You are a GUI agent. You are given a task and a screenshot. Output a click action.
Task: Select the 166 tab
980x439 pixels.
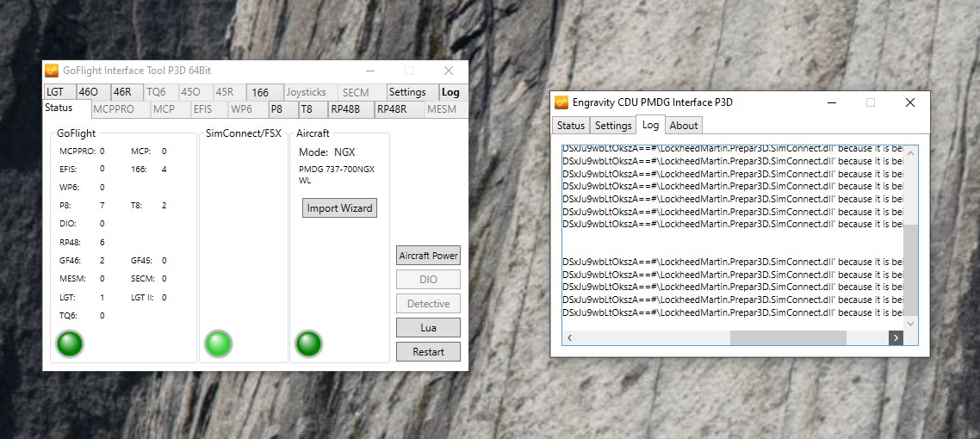click(x=265, y=92)
